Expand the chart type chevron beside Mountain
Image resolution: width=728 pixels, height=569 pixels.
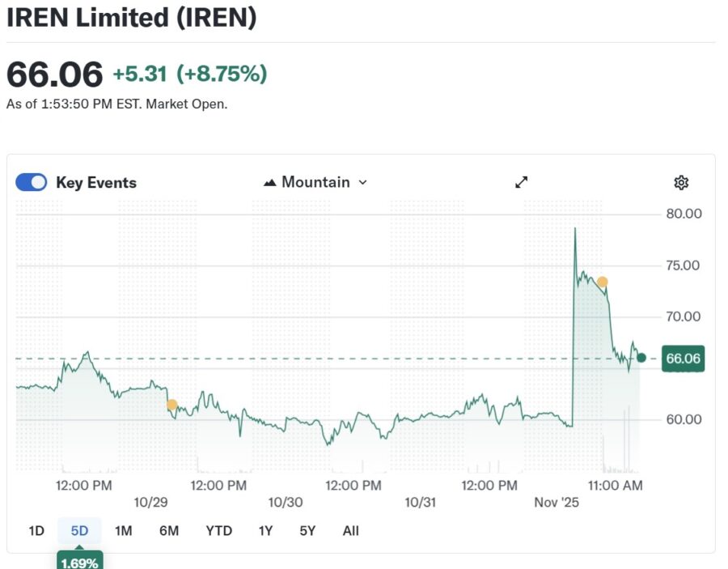(x=362, y=182)
